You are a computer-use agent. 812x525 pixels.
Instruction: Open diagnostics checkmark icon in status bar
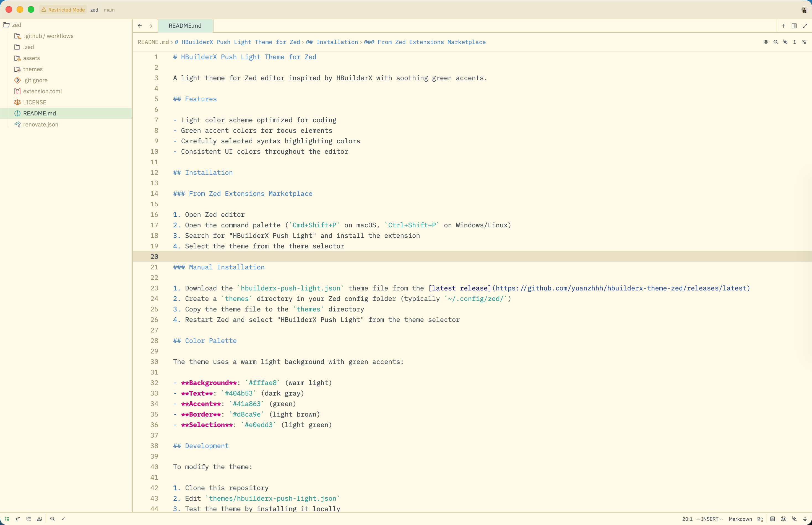63,519
